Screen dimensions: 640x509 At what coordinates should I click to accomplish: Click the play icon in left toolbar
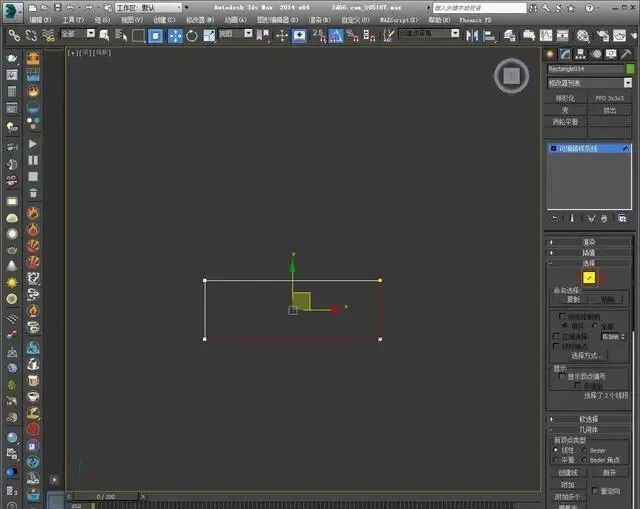[33, 144]
